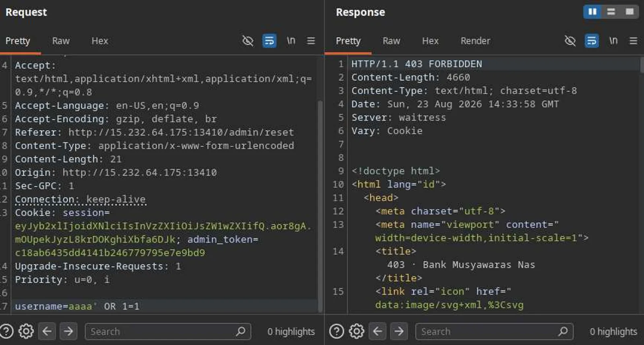The image size is (644, 345).
Task: Click the username=aaaa' OR 1=1 body line
Action: (77, 306)
